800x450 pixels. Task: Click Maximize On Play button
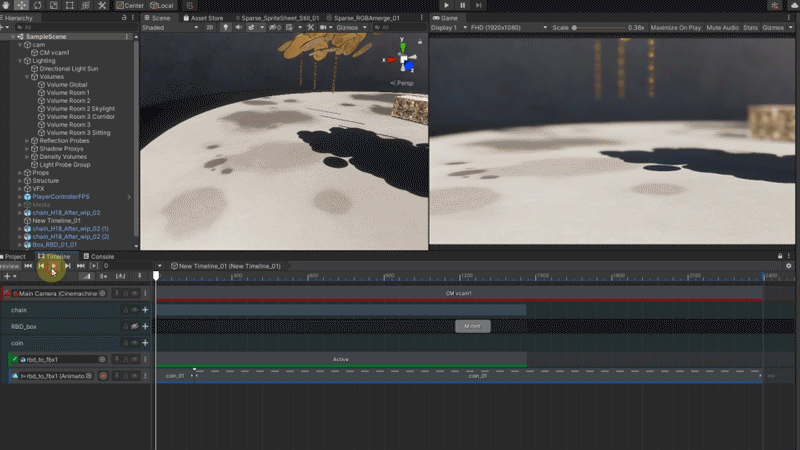pyautogui.click(x=677, y=28)
